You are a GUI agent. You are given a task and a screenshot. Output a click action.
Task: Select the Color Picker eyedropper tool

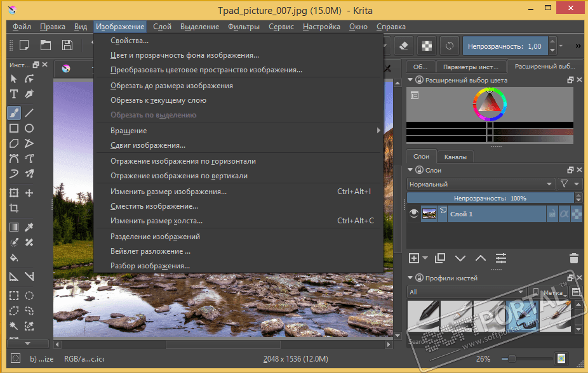click(29, 227)
